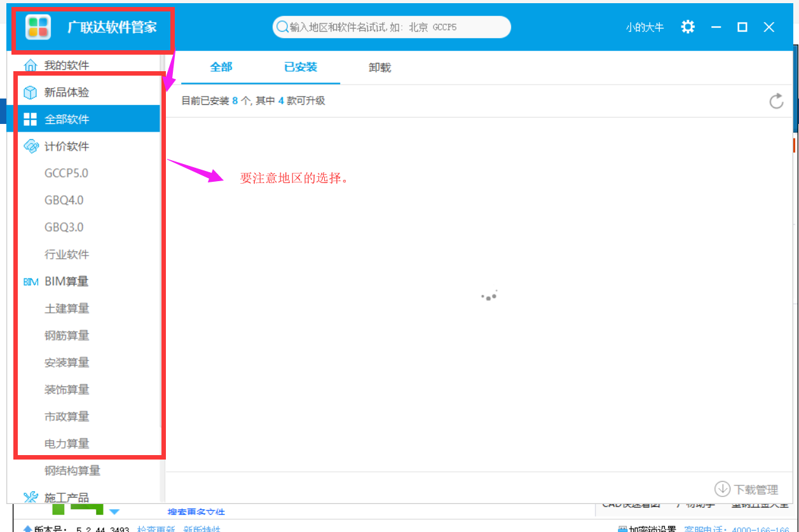Open 我的软件 via its home icon
Image resolution: width=799 pixels, height=532 pixels.
pos(30,65)
